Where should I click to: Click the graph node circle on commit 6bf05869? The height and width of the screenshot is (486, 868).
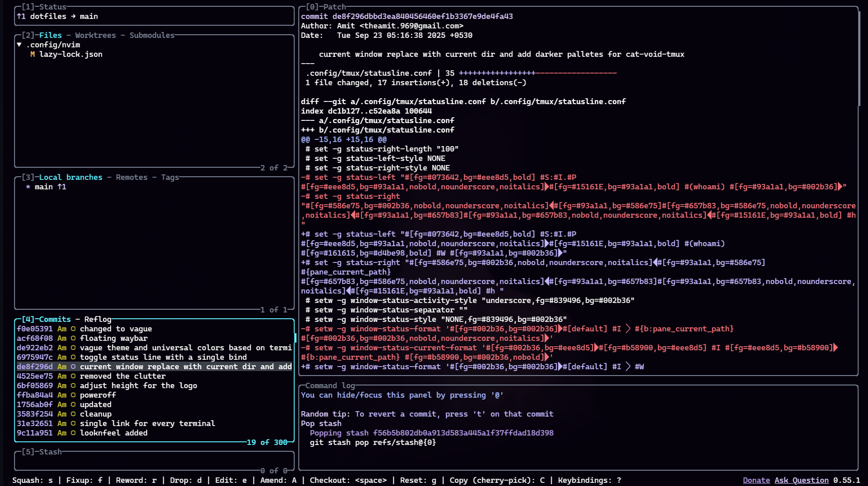click(x=73, y=385)
